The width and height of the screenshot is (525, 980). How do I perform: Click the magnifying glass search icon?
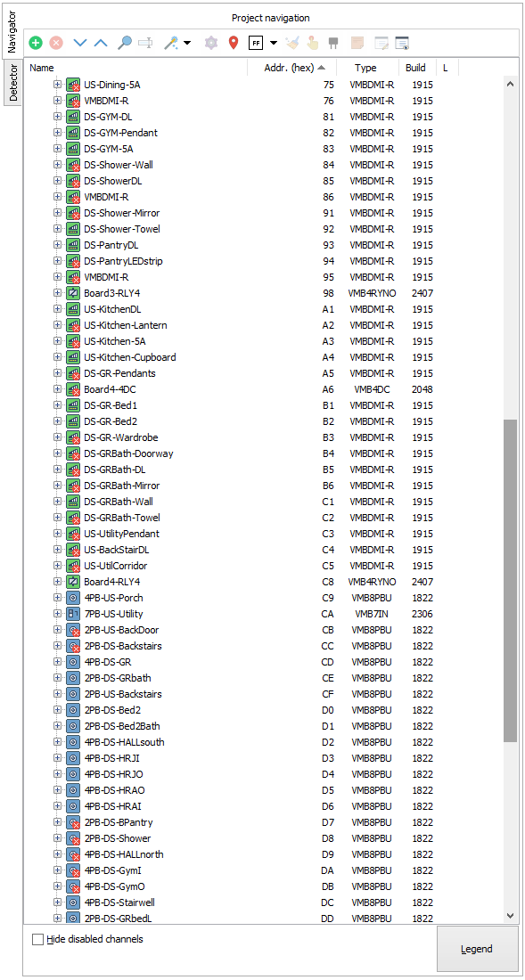coord(125,43)
